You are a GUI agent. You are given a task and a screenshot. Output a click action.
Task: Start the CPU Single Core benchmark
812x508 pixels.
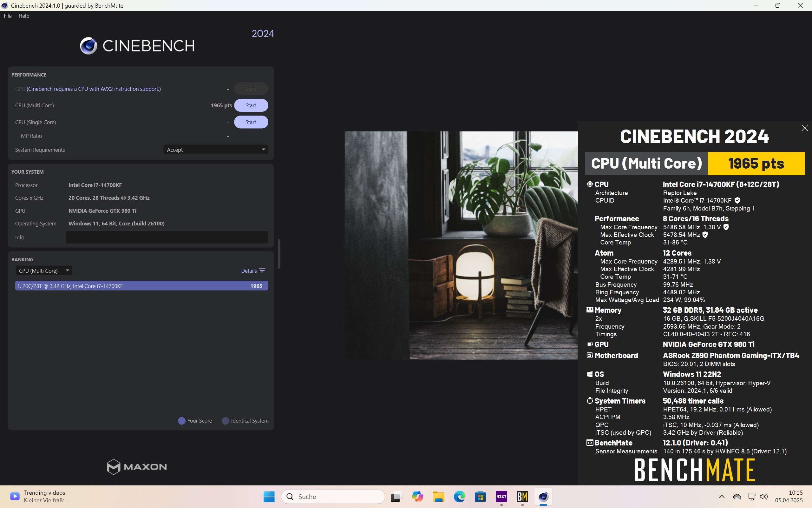pyautogui.click(x=251, y=122)
